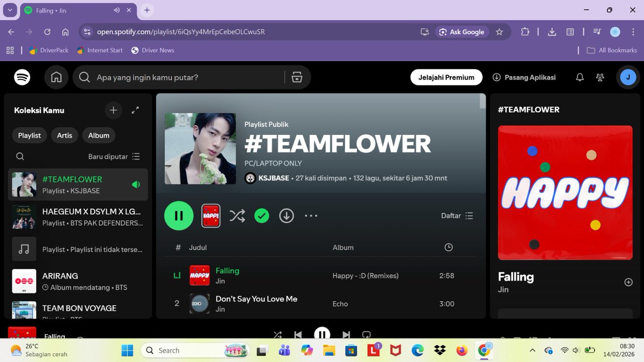This screenshot has width=644, height=362.
Task: Open the DriverPack bookmark
Action: (49, 50)
